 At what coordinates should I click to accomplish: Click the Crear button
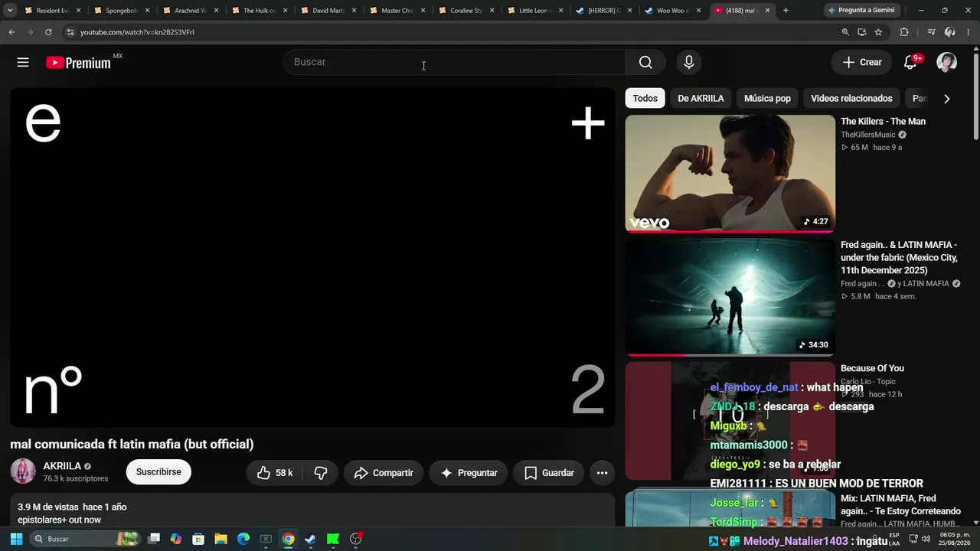pyautogui.click(x=862, y=62)
